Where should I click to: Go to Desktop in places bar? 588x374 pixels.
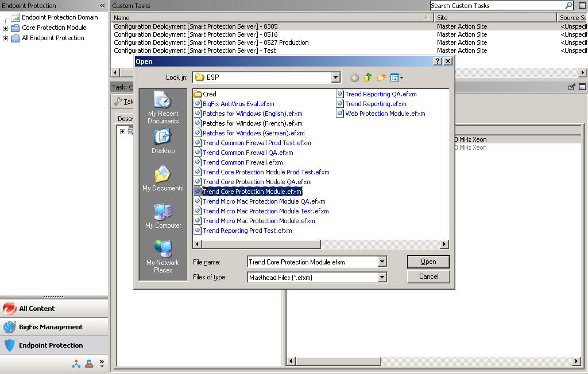coord(163,142)
